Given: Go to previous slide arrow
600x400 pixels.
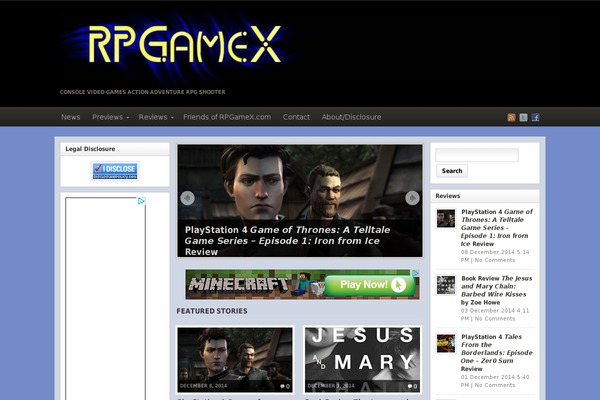Looking at the screenshot, I should 188,198.
